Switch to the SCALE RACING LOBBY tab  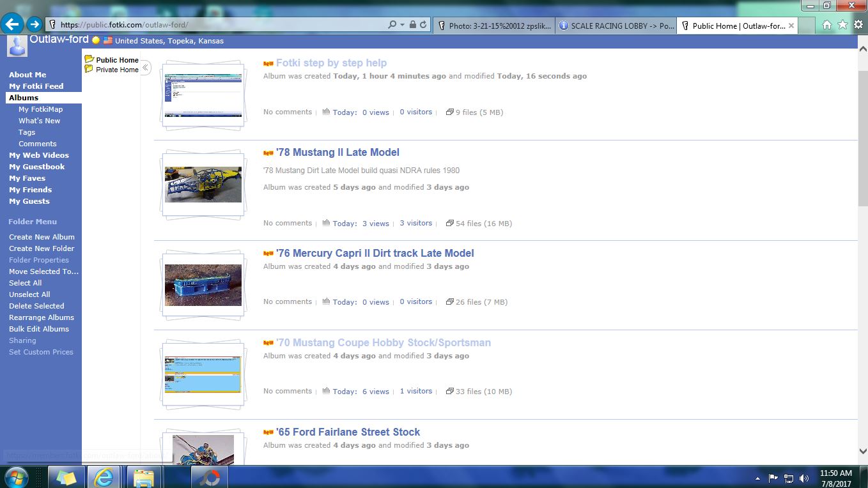pyautogui.click(x=616, y=26)
